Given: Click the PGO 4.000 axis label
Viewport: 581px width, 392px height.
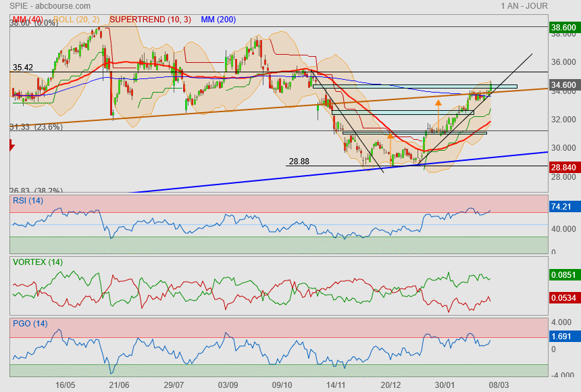Looking at the screenshot, I should 561,322.
